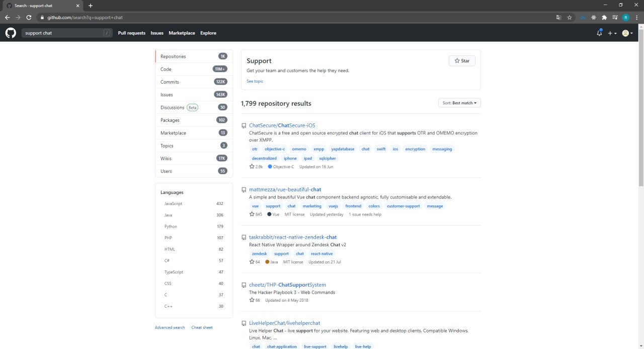The image size is (644, 349).
Task: Filter by TypeScript language
Action: click(x=194, y=272)
